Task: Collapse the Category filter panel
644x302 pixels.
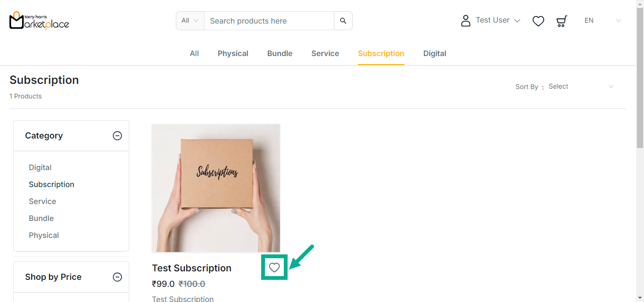Action: coord(117,136)
